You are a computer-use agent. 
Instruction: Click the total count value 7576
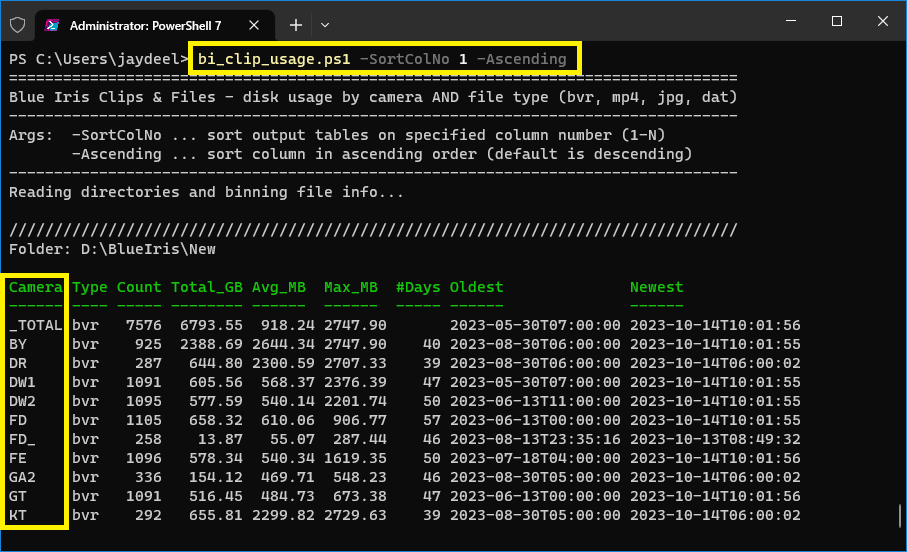[x=143, y=326]
